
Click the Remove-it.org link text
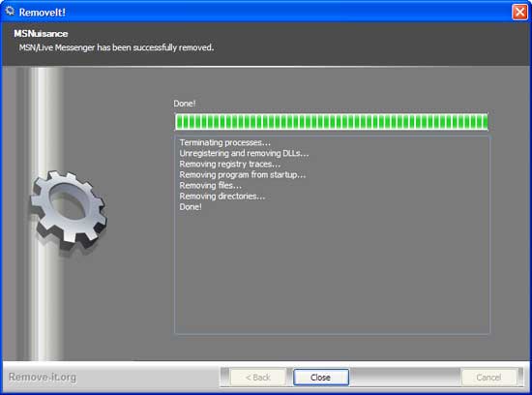pos(43,377)
